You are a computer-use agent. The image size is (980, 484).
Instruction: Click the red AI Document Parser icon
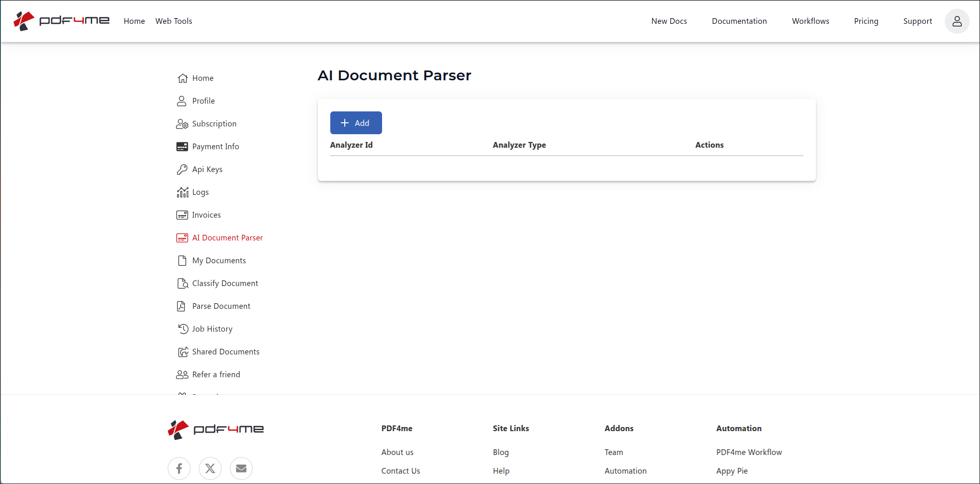click(182, 238)
